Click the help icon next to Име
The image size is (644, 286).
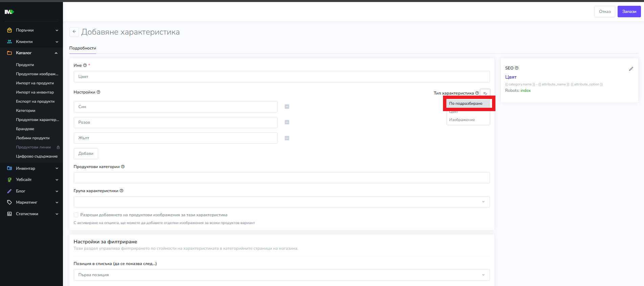point(85,65)
